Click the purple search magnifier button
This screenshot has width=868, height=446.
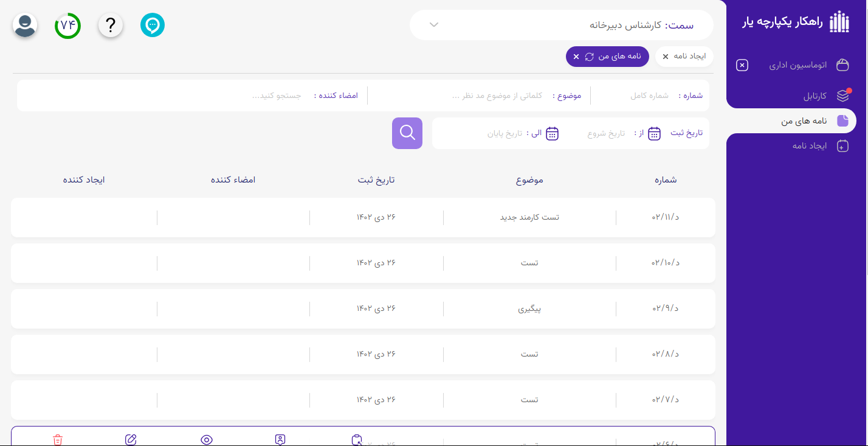pos(407,133)
